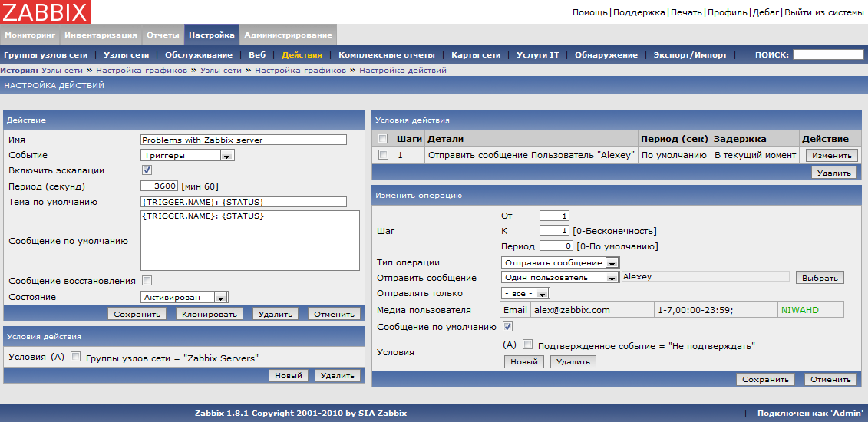The height and width of the screenshot is (422, 868).
Task: Toggle the 'Сообщение восстановления' checkbox
Action: point(147,280)
